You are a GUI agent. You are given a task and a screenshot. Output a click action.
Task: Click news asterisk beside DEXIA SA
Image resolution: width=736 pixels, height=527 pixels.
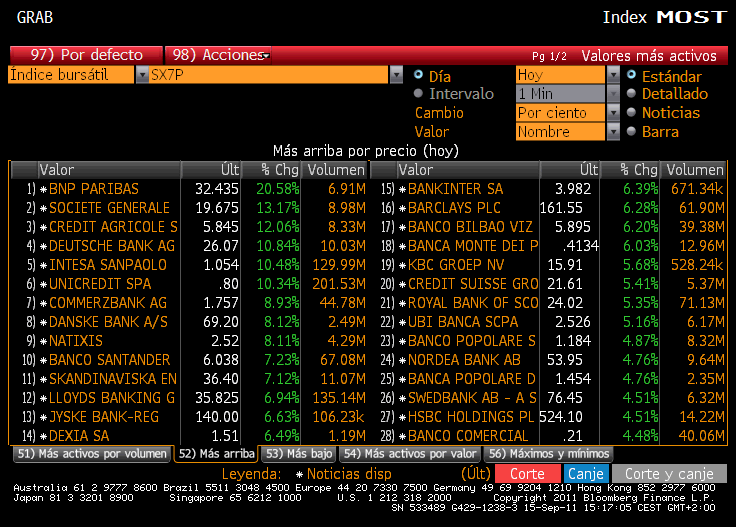[43, 436]
